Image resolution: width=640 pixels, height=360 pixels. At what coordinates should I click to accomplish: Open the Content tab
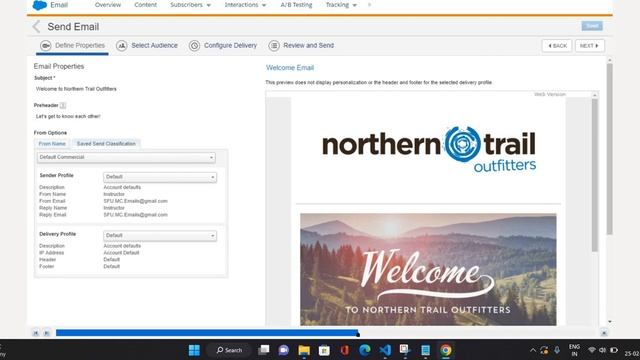(145, 5)
